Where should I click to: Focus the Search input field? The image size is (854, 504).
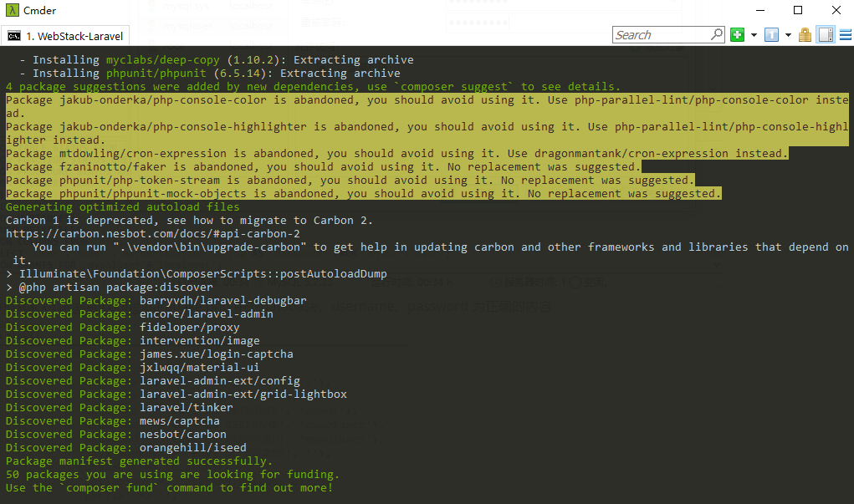coord(662,35)
